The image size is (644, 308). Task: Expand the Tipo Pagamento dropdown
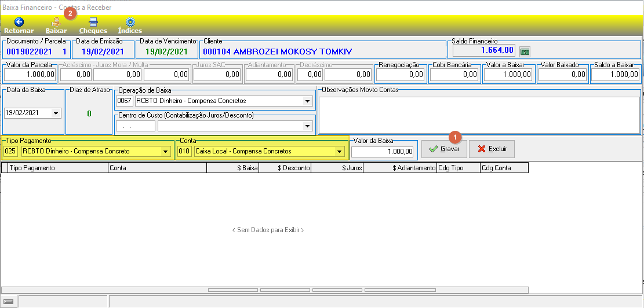[x=166, y=151]
